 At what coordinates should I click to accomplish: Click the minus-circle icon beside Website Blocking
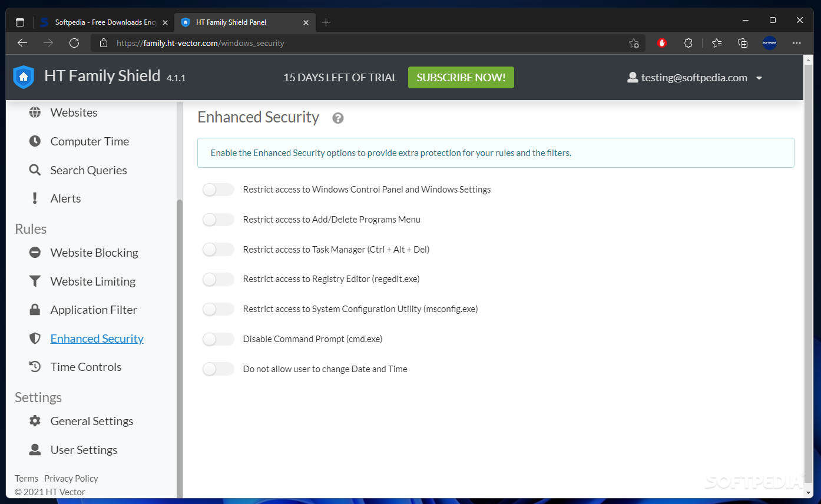point(35,253)
